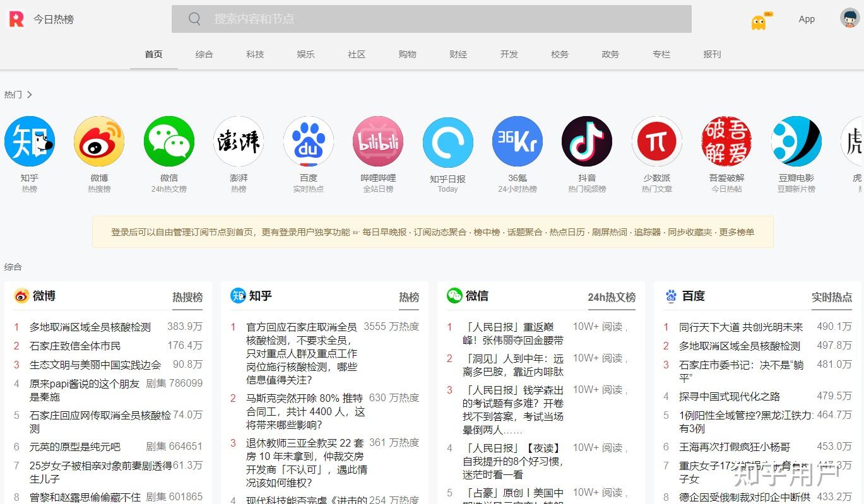
Task: Open the 少数派热门文章 shortcut icon
Action: tap(657, 141)
